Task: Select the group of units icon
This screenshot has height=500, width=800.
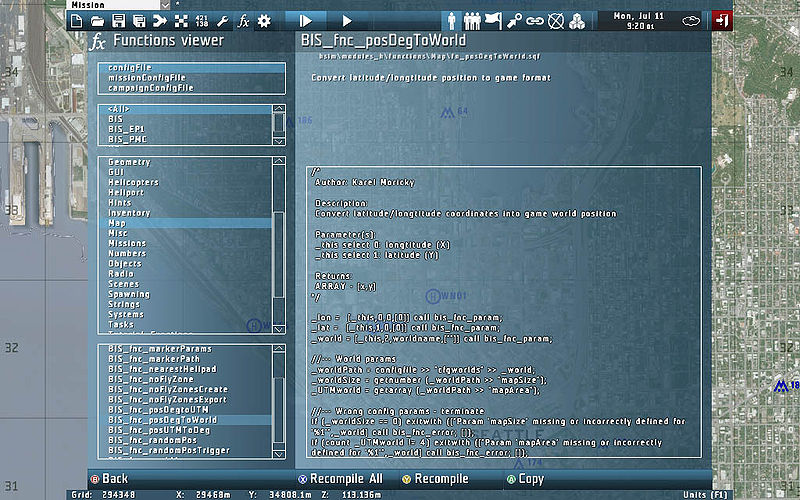Action: pyautogui.click(x=472, y=21)
